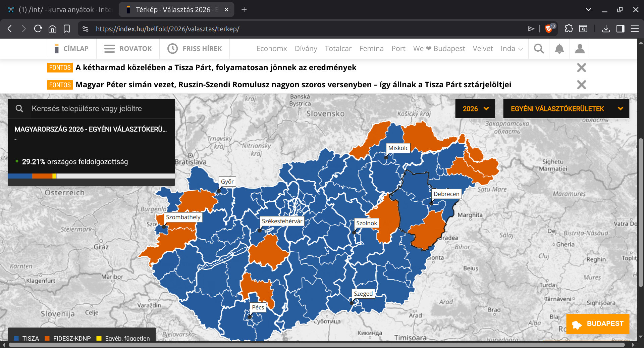Click the browser forward arrow
The width and height of the screenshot is (644, 348).
(23, 29)
